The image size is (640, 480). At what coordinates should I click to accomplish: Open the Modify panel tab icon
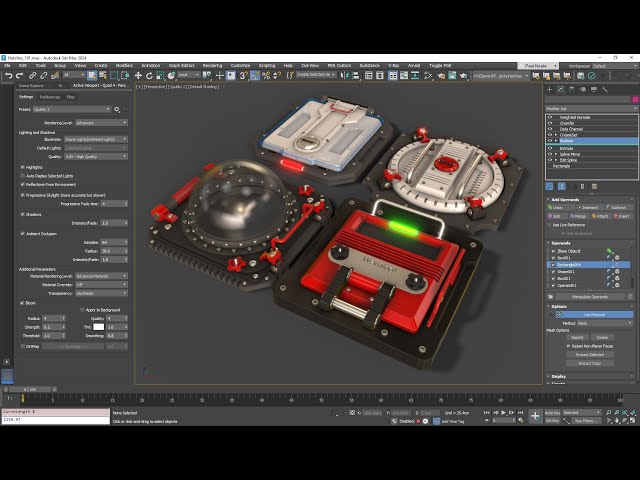tap(561, 89)
